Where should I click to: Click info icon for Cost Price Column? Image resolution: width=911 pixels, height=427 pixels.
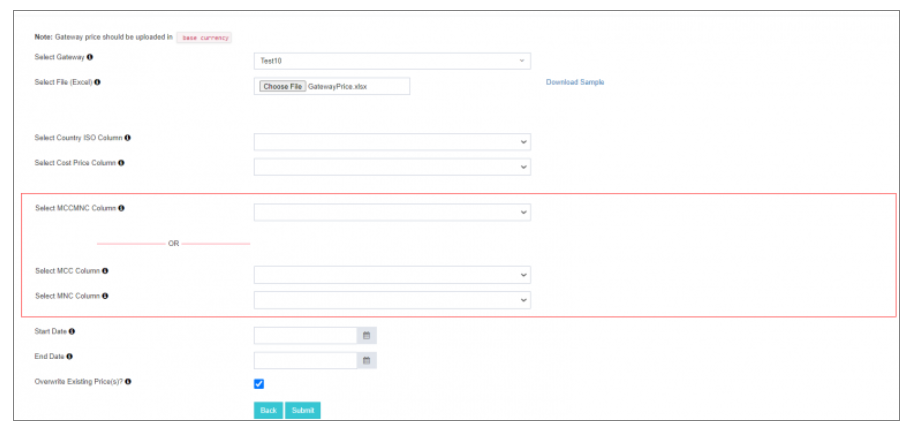click(x=122, y=162)
